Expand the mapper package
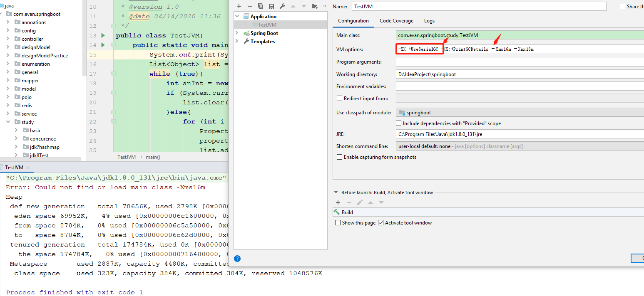The height and width of the screenshot is (296, 644). (8, 80)
